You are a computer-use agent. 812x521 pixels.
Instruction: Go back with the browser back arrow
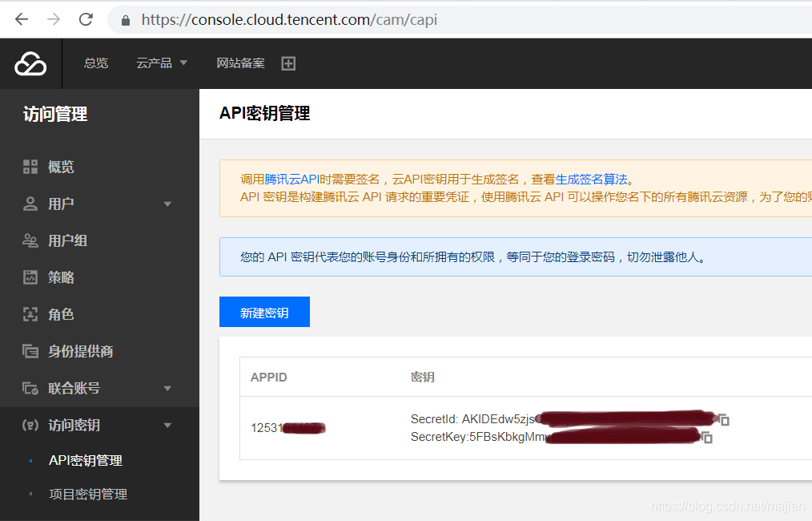click(22, 20)
